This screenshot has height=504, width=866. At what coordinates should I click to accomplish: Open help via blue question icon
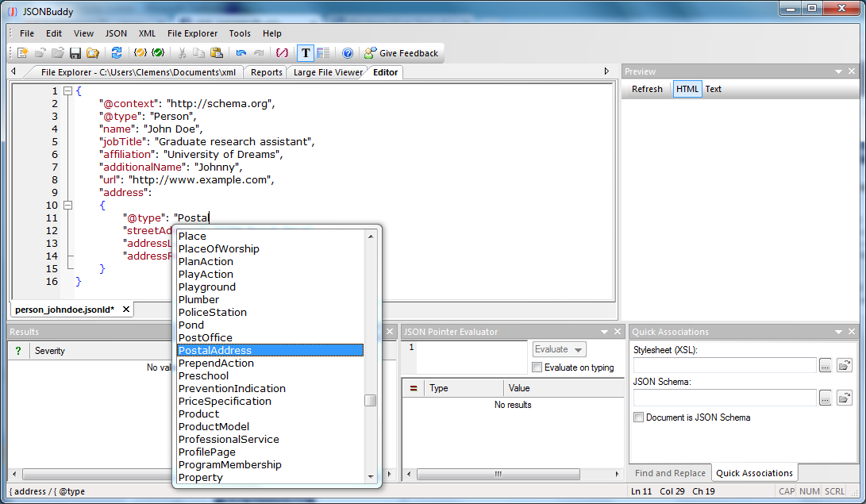348,53
